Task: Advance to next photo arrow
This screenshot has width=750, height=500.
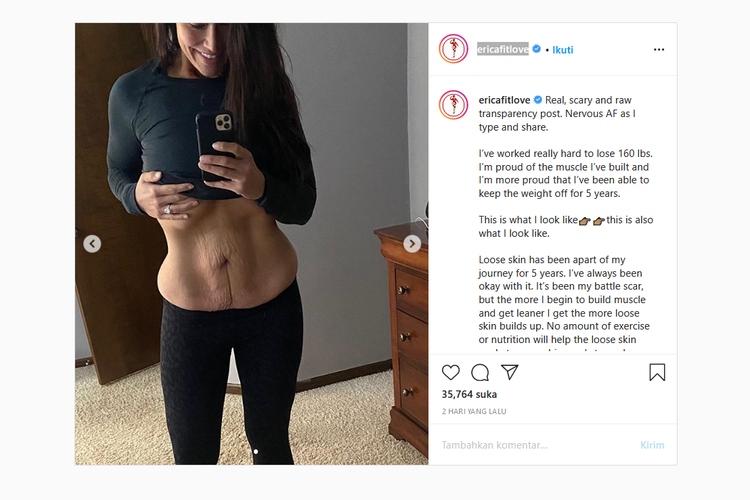Action: (412, 244)
